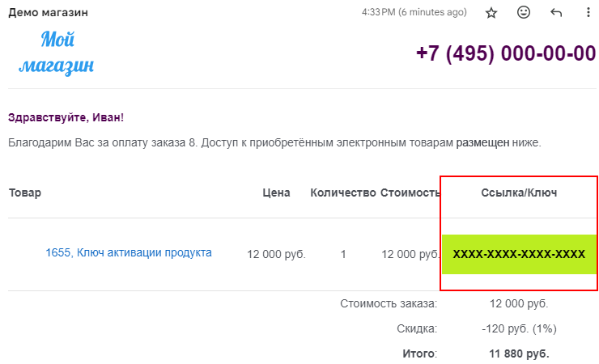Click the Стоимость column header
The height and width of the screenshot is (364, 599).
click(x=410, y=193)
